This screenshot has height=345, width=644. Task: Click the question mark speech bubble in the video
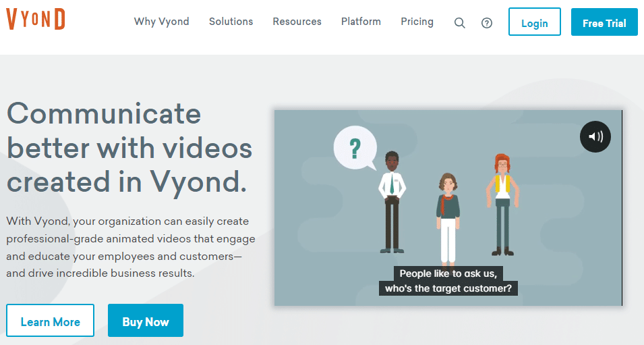[354, 147]
